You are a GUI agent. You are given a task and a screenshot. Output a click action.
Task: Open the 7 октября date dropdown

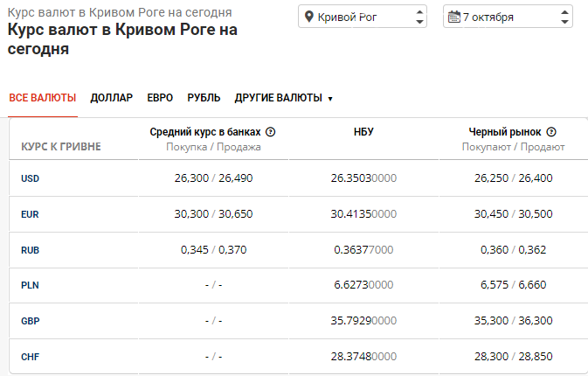click(507, 17)
